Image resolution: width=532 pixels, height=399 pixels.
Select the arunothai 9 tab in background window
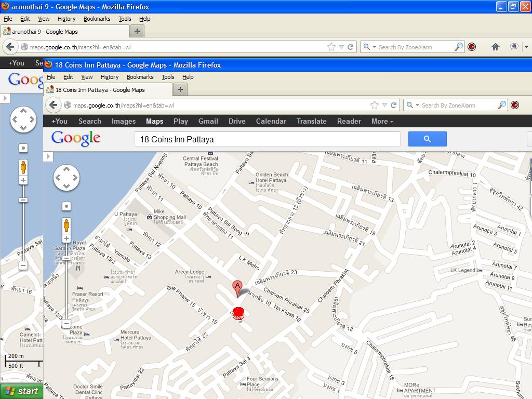[x=65, y=32]
